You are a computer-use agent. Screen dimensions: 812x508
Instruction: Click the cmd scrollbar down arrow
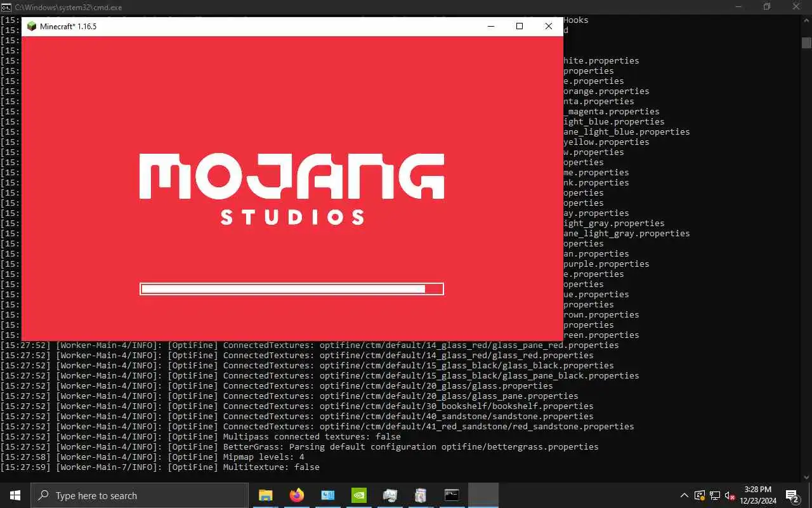806,477
